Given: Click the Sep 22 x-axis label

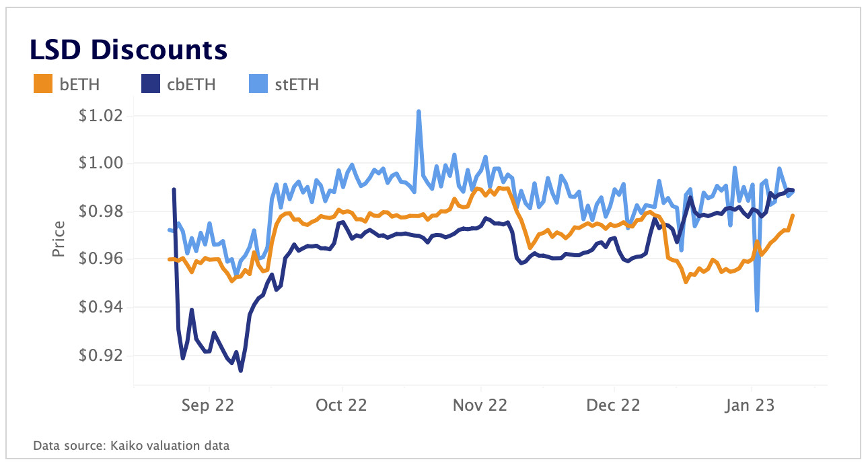Looking at the screenshot, I should click(209, 406).
